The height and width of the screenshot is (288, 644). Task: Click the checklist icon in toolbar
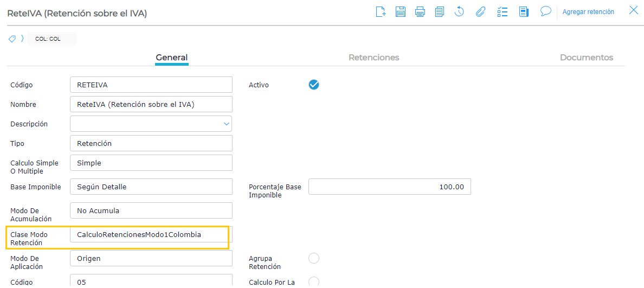point(502,12)
